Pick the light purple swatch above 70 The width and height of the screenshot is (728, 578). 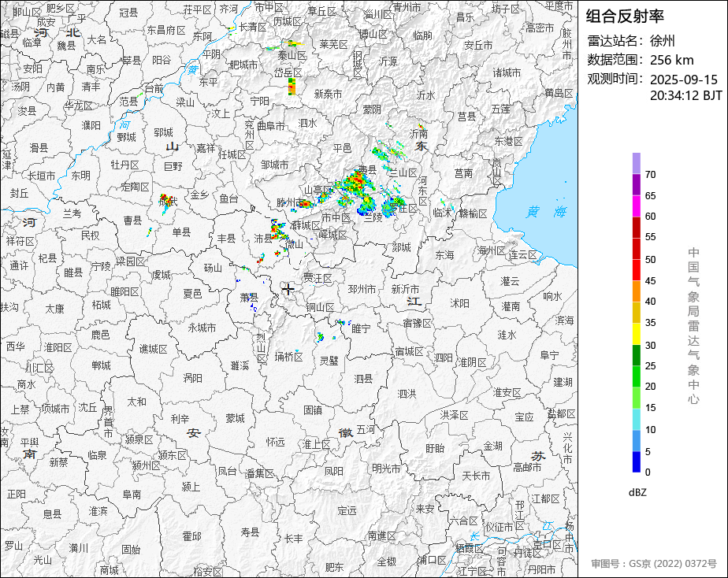(x=636, y=163)
